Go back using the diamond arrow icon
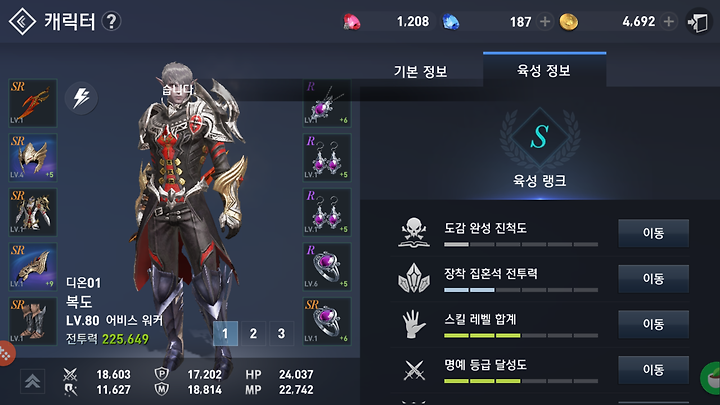Screen dimensions: 720x405 [22, 21]
